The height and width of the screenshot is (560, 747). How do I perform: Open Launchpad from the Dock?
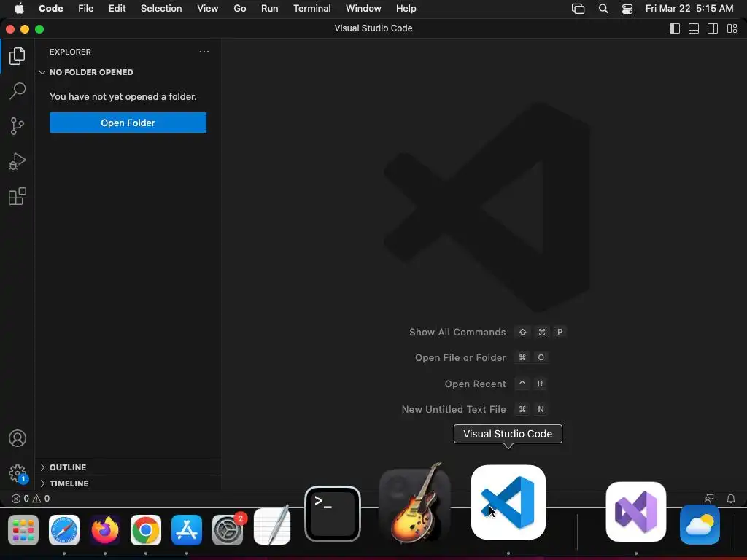pos(23,529)
